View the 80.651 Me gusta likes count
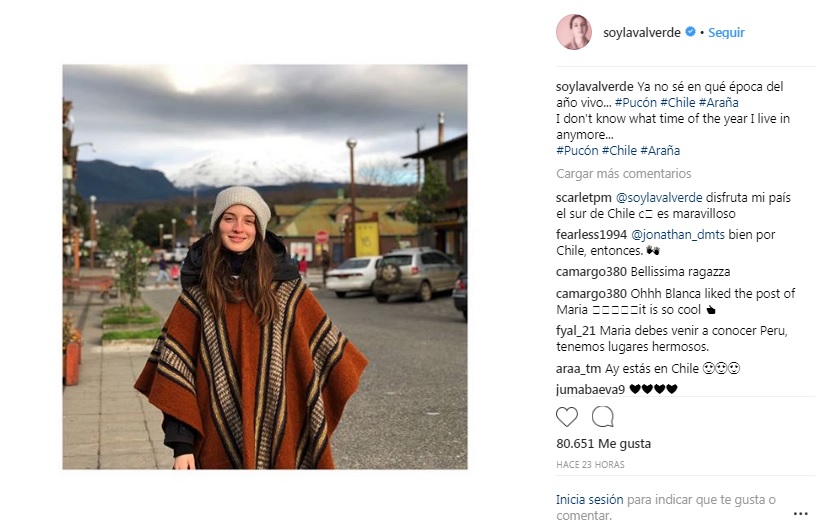816x527 pixels. point(604,444)
